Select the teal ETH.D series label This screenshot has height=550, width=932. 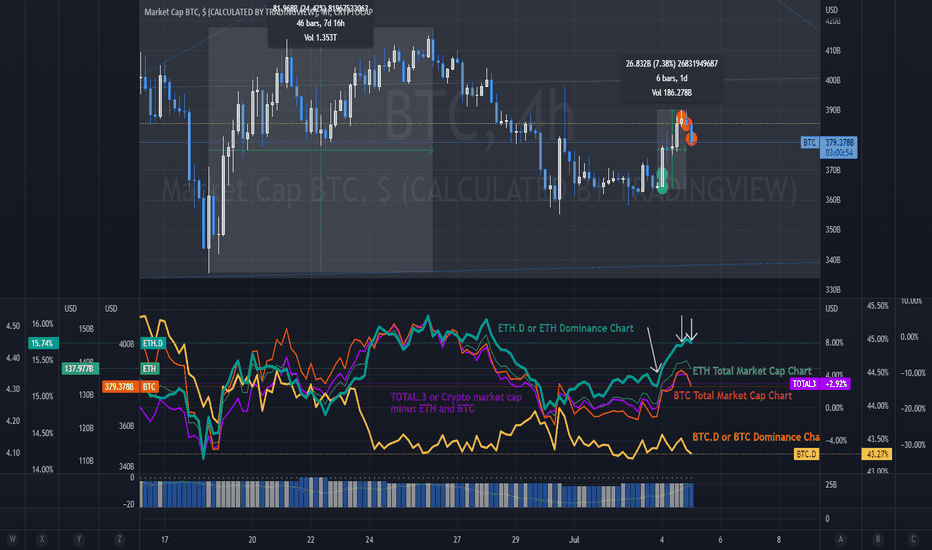[x=153, y=343]
